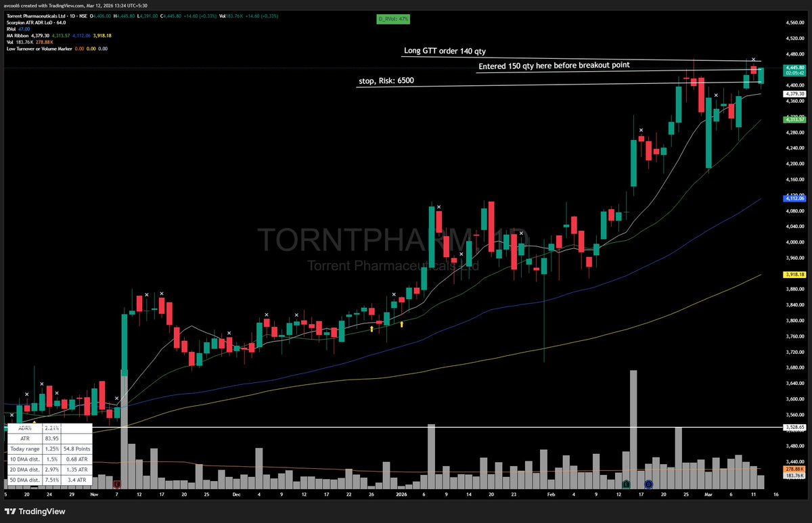Screen dimensions: 812x523
Task: Click the '54.8 Points' table cell
Action: tap(77, 449)
